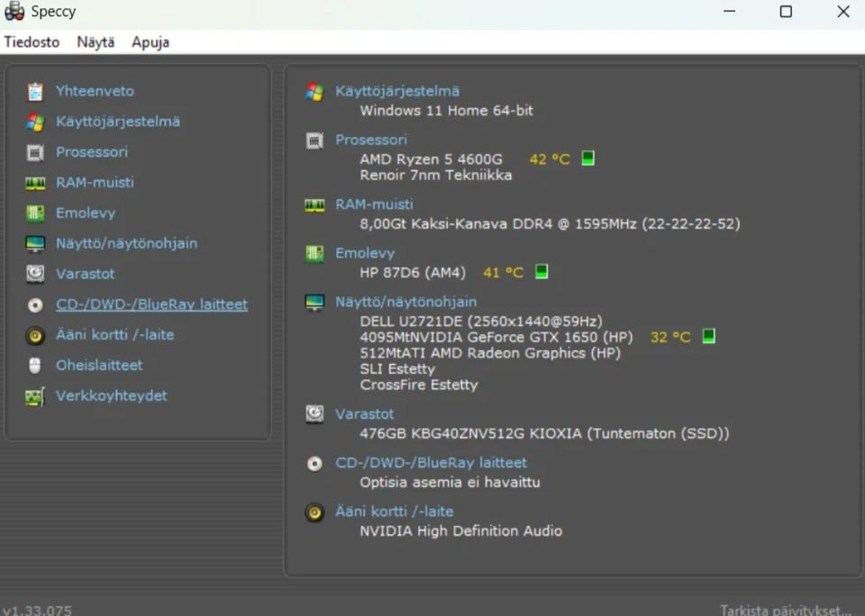The image size is (865, 616).
Task: Click the Yhteenveto clipboard icon in sidebar
Action: (35, 91)
